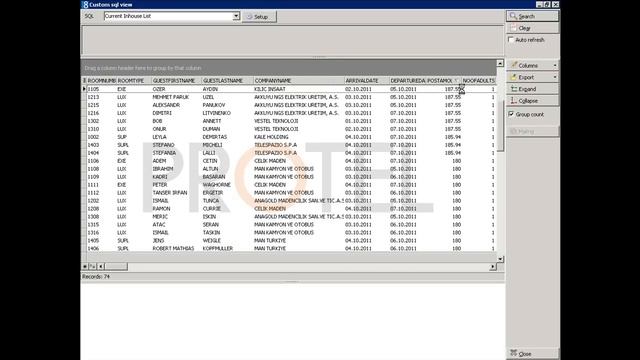This screenshot has height=360, width=640.
Task: Click the icon on the Expand button
Action: click(514, 89)
